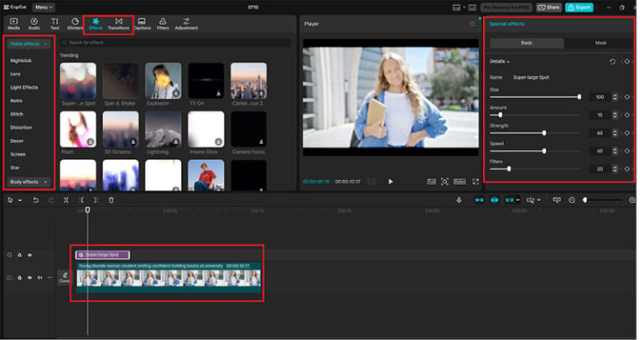Image resolution: width=644 pixels, height=340 pixels.
Task: Record a voiceover with the microphone
Action: 459,200
